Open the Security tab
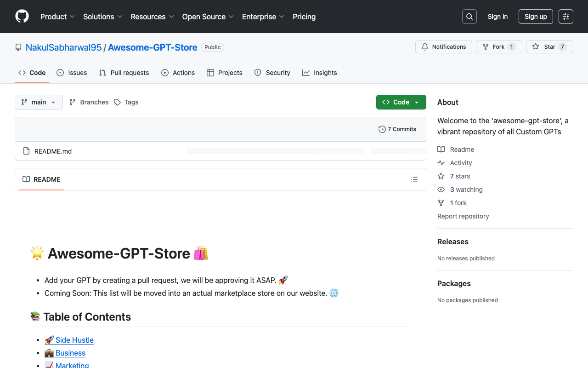 (272, 73)
